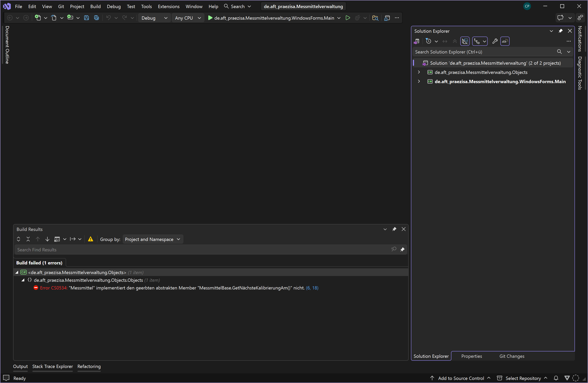Click the single Save icon
Screen dimensions: 588x383
tap(87, 18)
